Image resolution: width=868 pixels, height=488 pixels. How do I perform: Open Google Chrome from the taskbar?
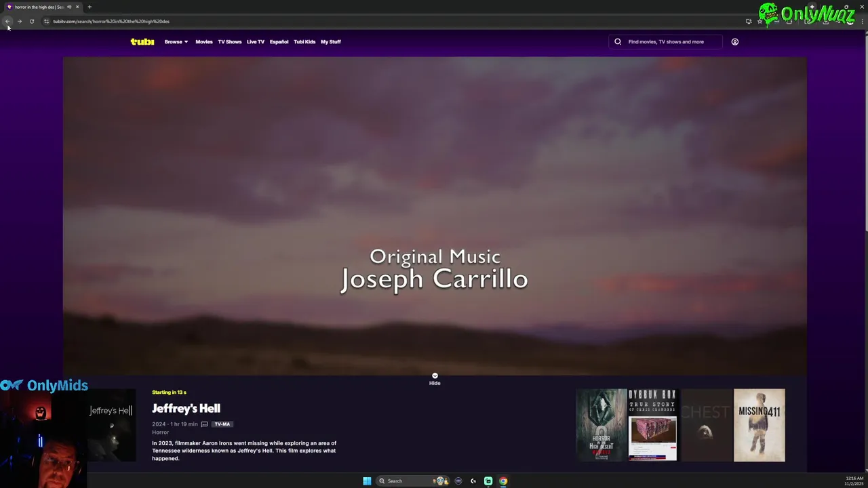pyautogui.click(x=503, y=481)
